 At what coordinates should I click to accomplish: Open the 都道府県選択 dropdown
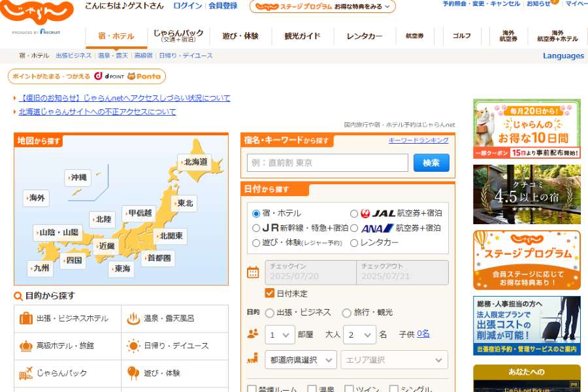pyautogui.click(x=301, y=360)
